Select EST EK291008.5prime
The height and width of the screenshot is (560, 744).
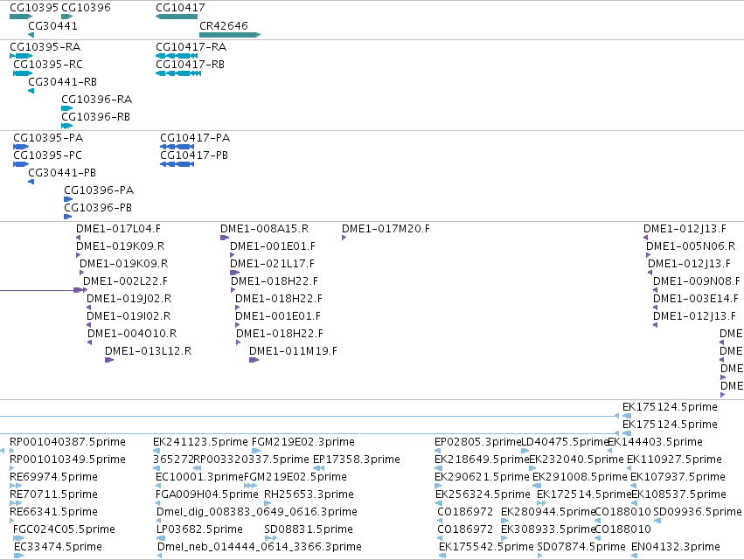pyautogui.click(x=580, y=477)
